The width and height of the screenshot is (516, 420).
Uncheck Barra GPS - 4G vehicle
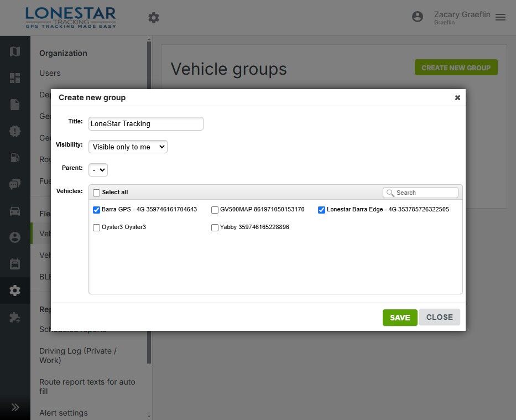tap(97, 210)
